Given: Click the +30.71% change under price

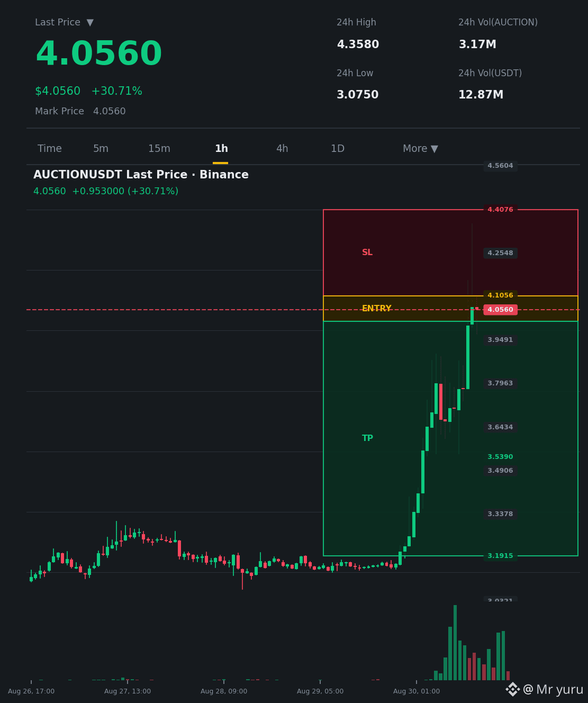Looking at the screenshot, I should (116, 91).
